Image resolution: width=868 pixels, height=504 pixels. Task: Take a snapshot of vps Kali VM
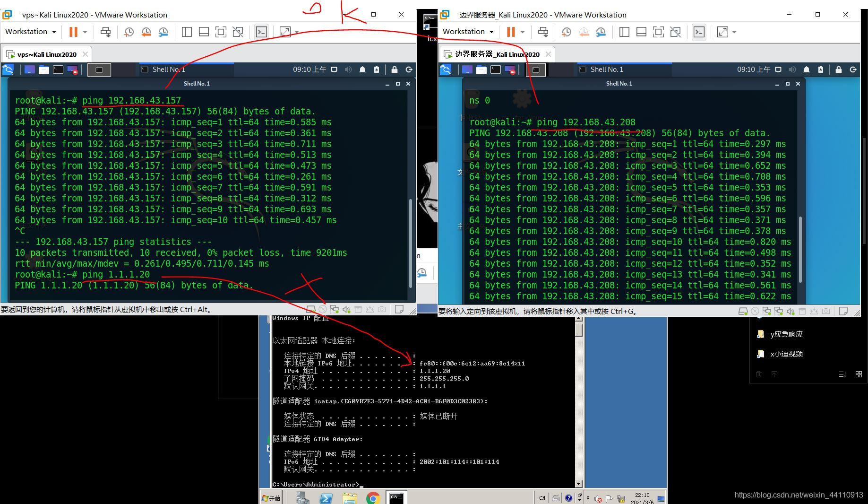(x=129, y=32)
